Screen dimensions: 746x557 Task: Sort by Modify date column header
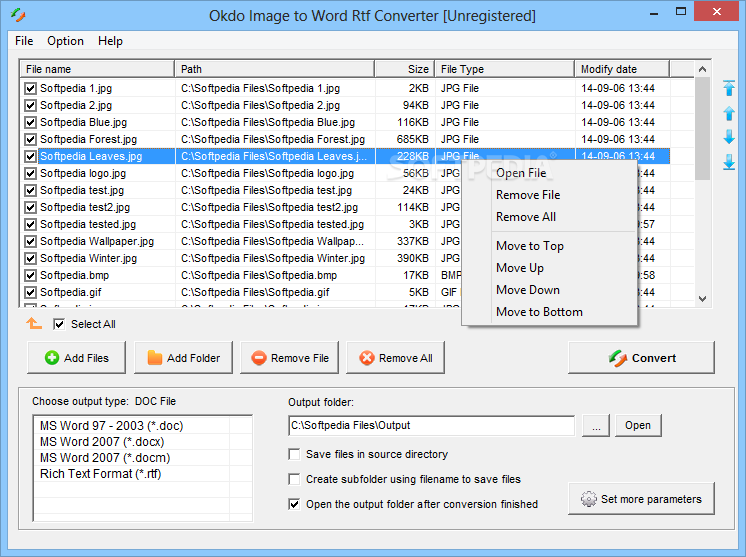click(x=622, y=69)
